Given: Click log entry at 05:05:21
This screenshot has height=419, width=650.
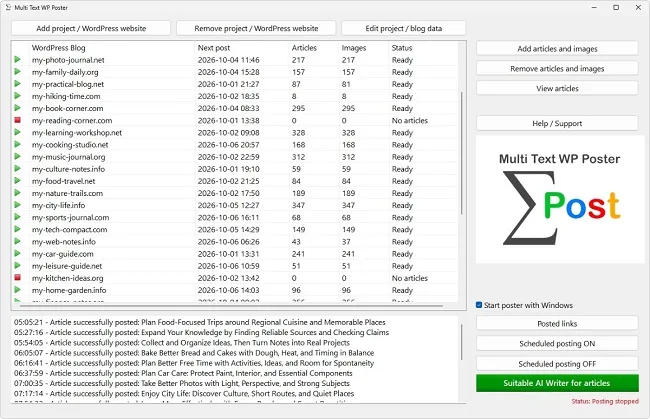Looking at the screenshot, I should pos(200,322).
